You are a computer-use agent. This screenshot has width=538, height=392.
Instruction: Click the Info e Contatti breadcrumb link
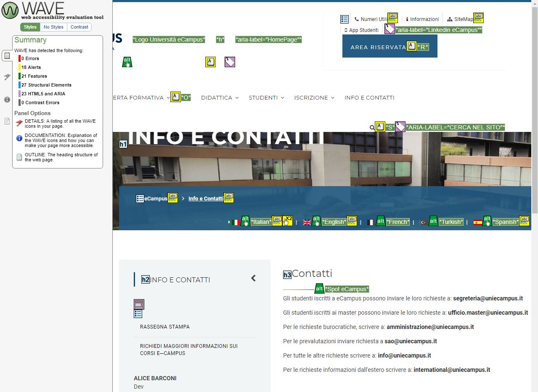click(x=206, y=198)
